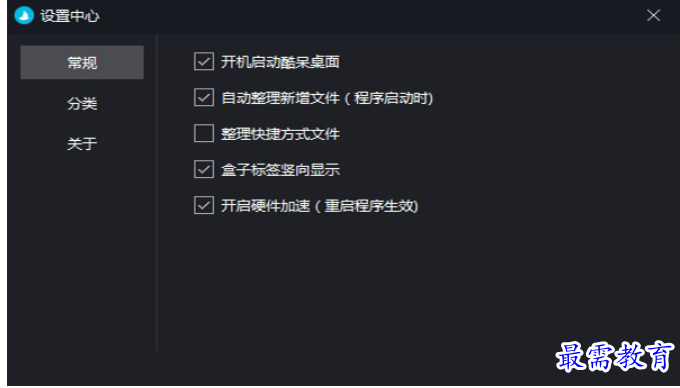Click the blue app logo icon

click(24, 16)
